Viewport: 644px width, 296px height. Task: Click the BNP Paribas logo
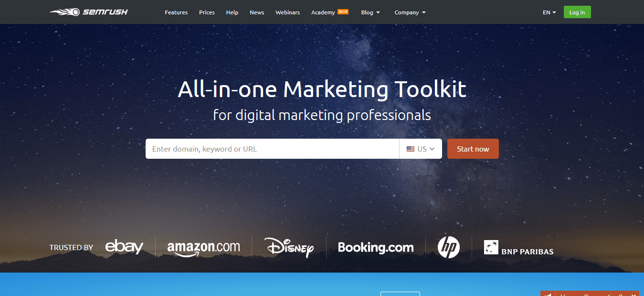click(518, 247)
